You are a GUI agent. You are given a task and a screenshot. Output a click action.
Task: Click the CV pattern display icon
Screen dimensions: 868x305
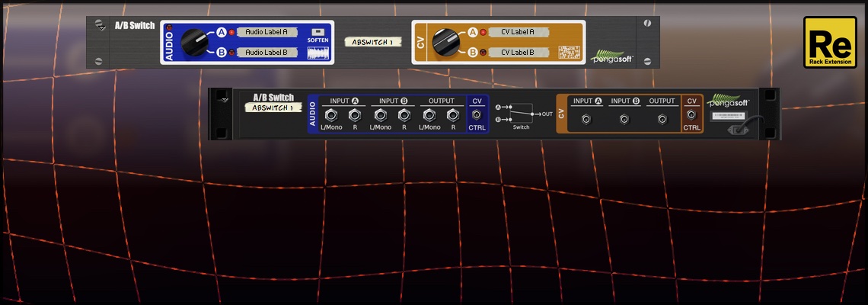point(569,53)
